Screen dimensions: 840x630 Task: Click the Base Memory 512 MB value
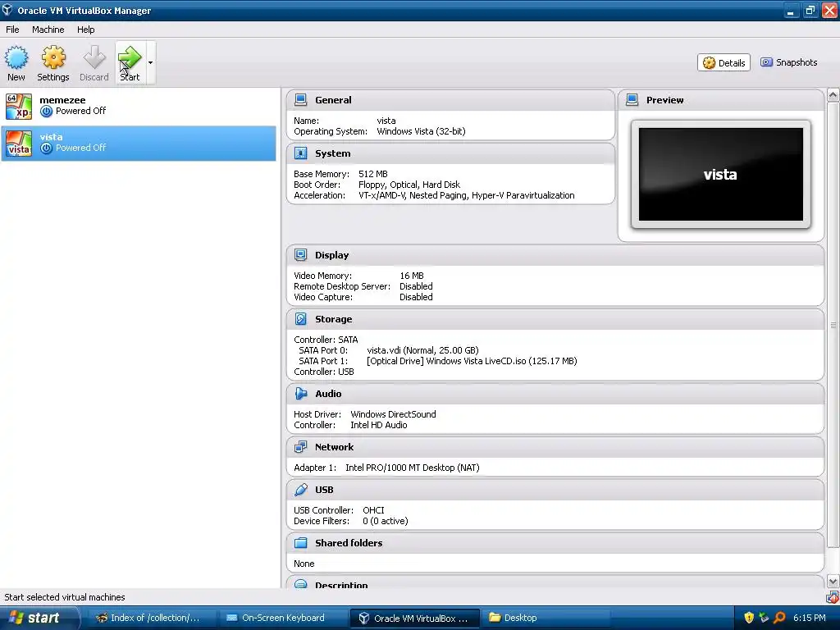[x=373, y=174]
